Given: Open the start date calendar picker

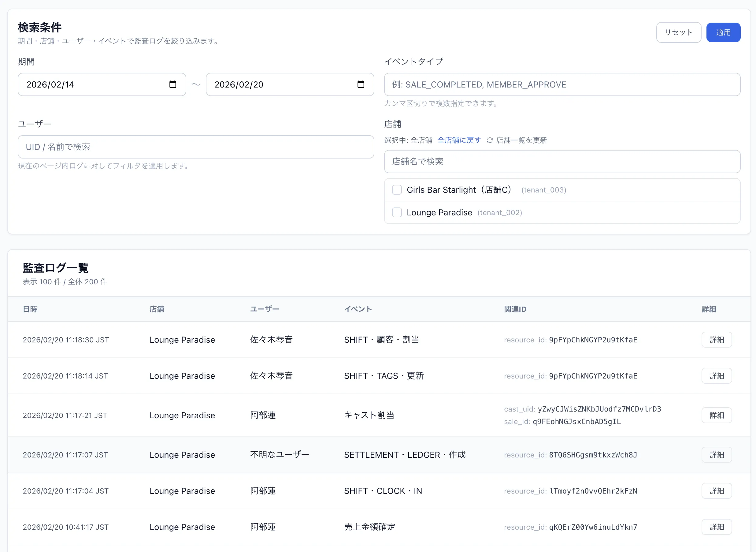Looking at the screenshot, I should (172, 84).
